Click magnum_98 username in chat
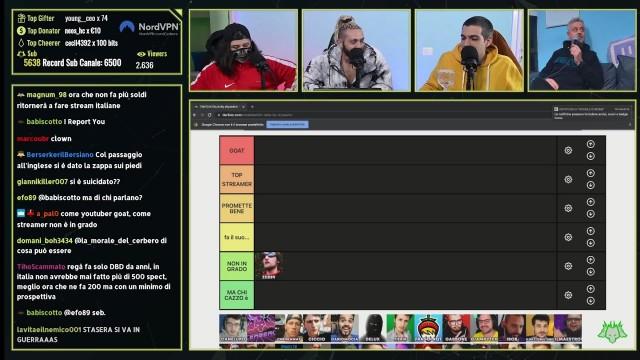Image resolution: width=640 pixels, height=360 pixels. 46,95
